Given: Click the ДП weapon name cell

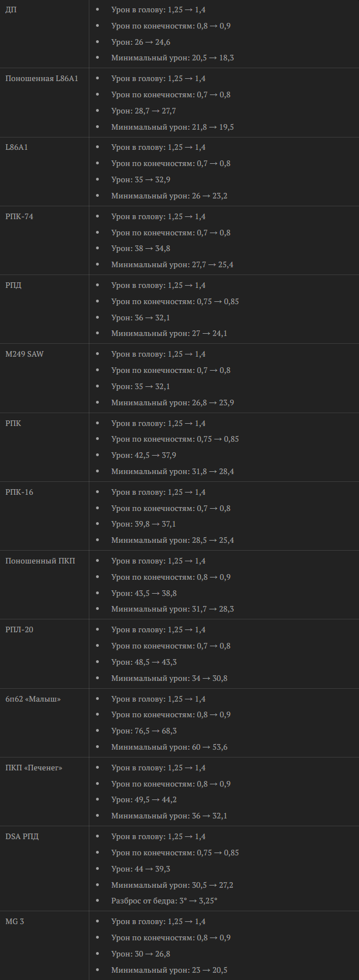Looking at the screenshot, I should [x=11, y=10].
